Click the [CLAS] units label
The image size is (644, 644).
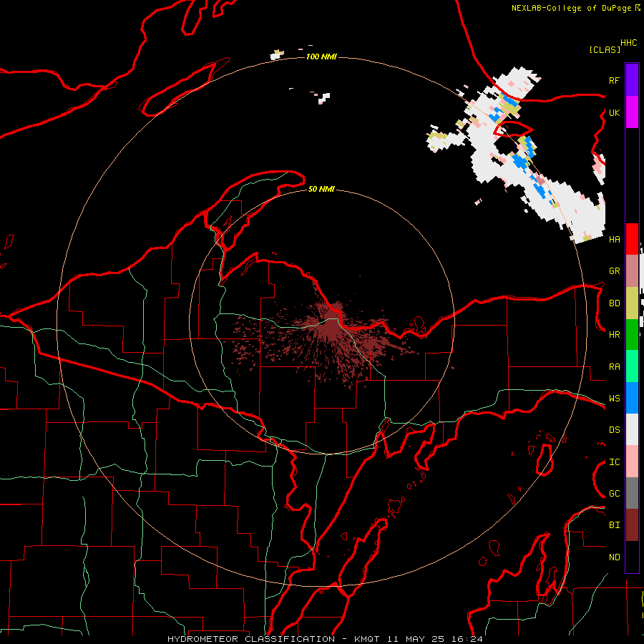tap(605, 49)
